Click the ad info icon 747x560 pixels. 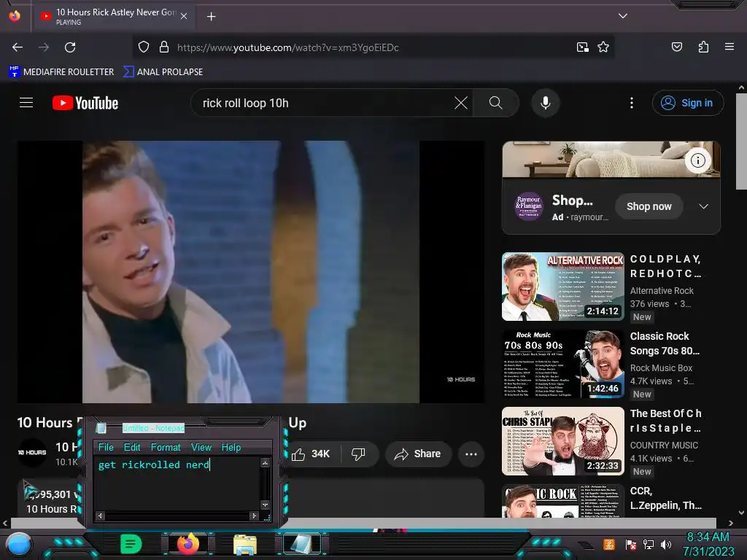pos(698,160)
